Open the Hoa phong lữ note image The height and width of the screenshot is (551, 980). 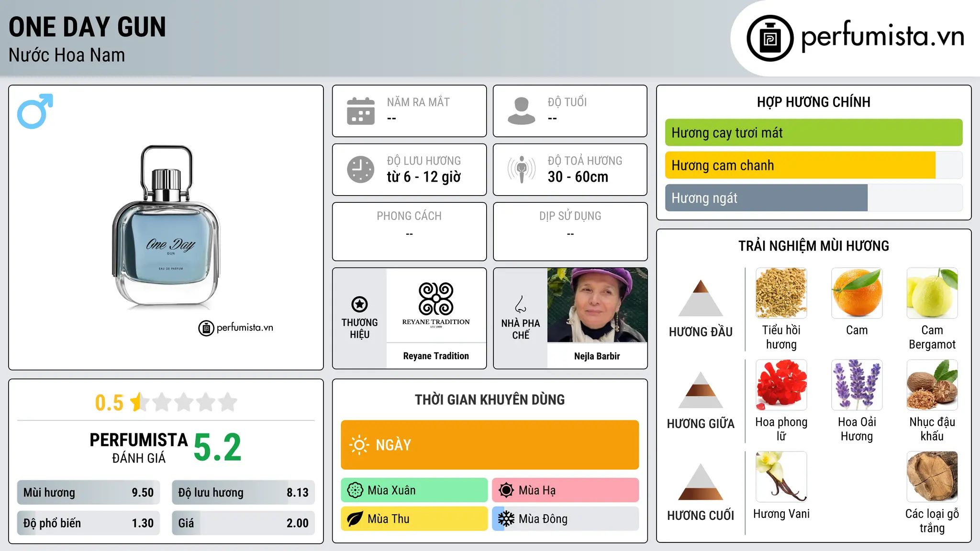pyautogui.click(x=781, y=385)
